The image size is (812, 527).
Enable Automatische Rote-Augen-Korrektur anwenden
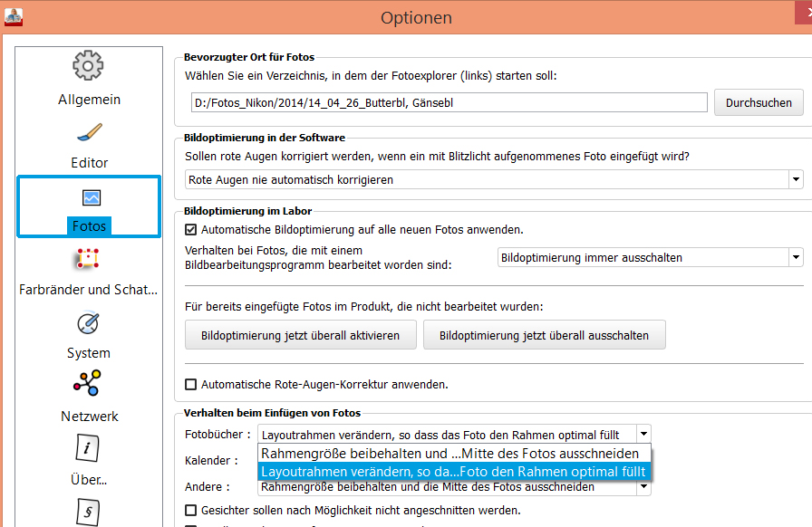click(x=191, y=384)
